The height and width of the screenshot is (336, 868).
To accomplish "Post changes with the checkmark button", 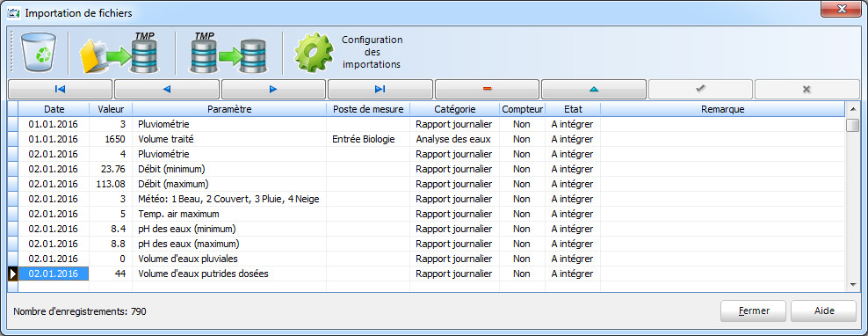I will [700, 89].
